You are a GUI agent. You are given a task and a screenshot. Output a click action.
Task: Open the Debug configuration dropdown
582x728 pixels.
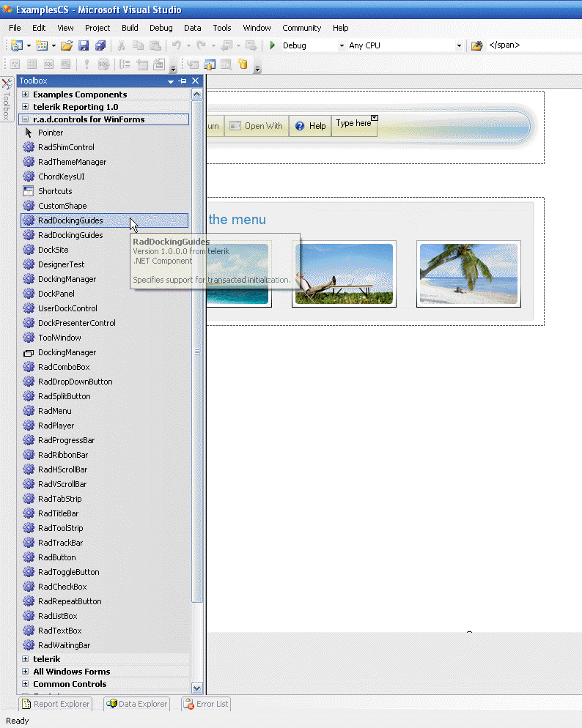coord(342,45)
